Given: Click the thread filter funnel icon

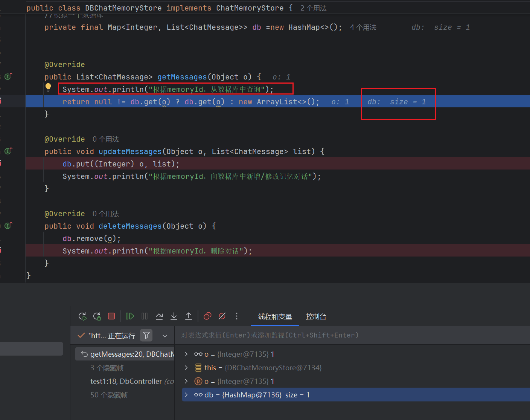Looking at the screenshot, I should 146,335.
